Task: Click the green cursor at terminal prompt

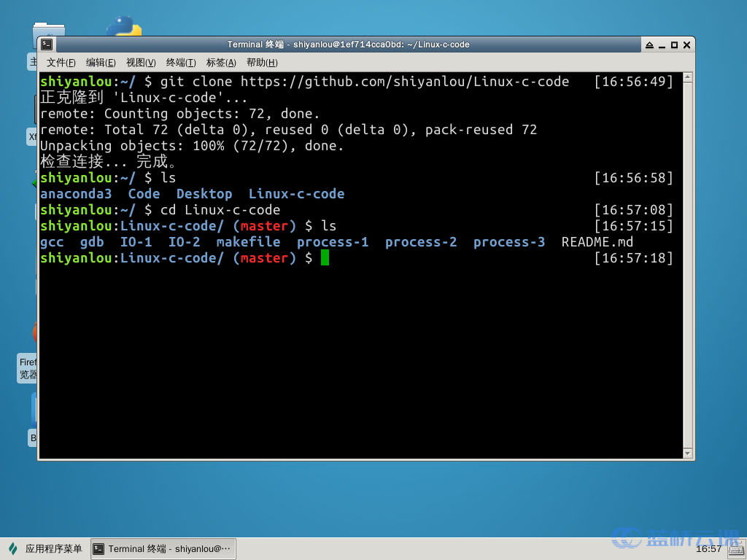Action: [325, 258]
